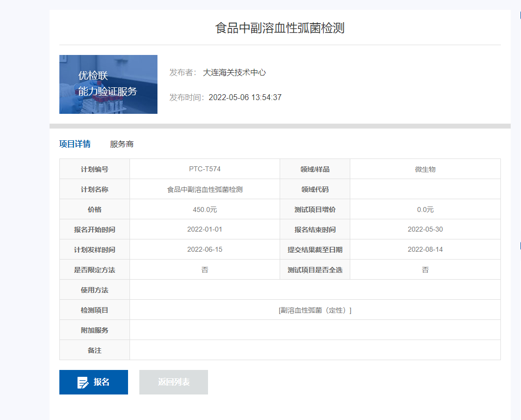Select the plan number PTC-T574 cell
Viewport: 521px width, 420px height.
[205, 169]
